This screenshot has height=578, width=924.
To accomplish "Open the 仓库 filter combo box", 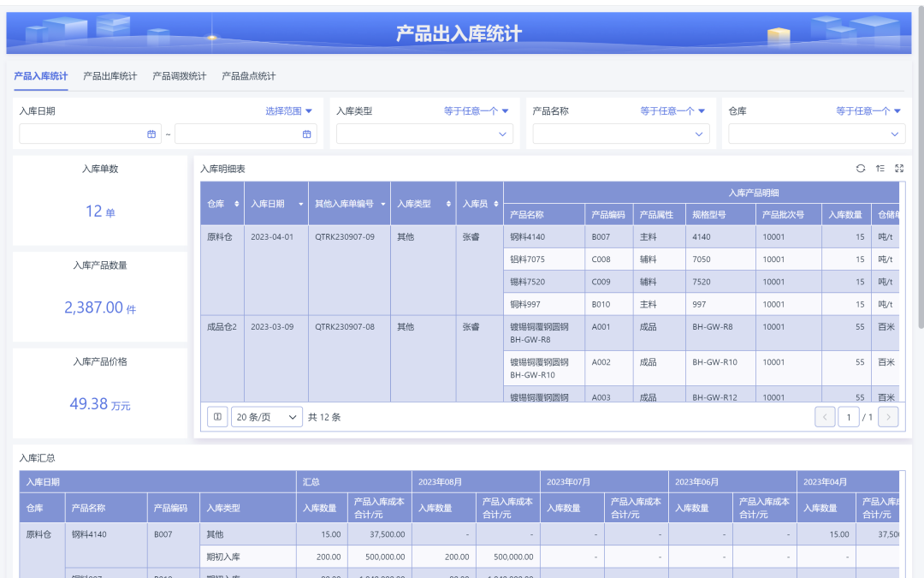I will click(x=815, y=134).
